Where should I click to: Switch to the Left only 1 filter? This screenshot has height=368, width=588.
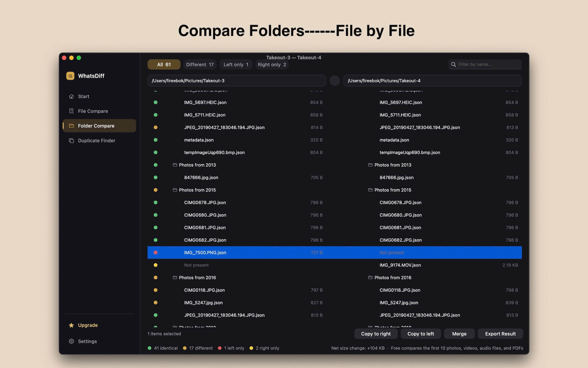coord(236,64)
